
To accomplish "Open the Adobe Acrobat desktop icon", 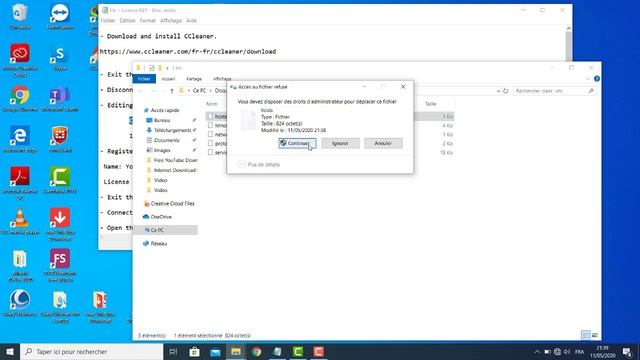I will coord(20,183).
